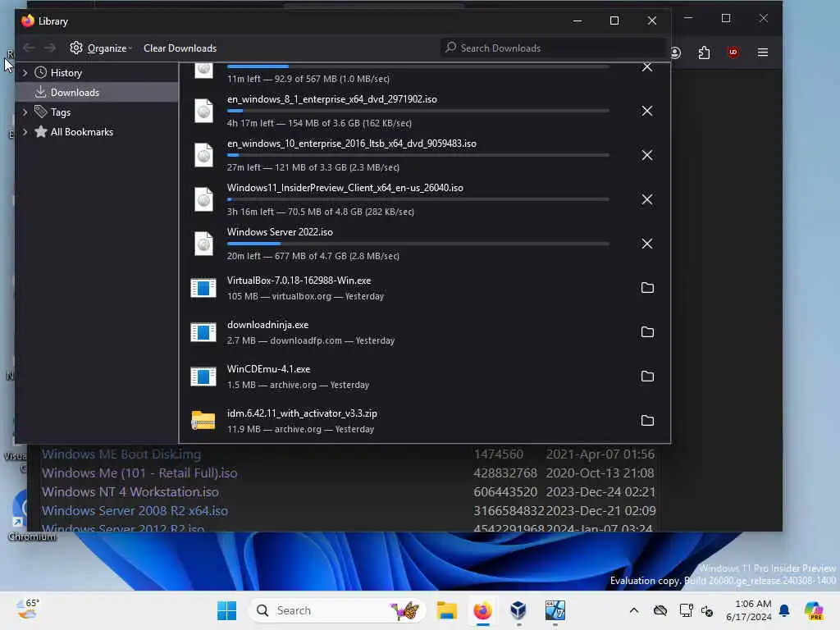Click the WinCDEmu-4.1.exe file icon
The width and height of the screenshot is (840, 630).
tap(203, 377)
